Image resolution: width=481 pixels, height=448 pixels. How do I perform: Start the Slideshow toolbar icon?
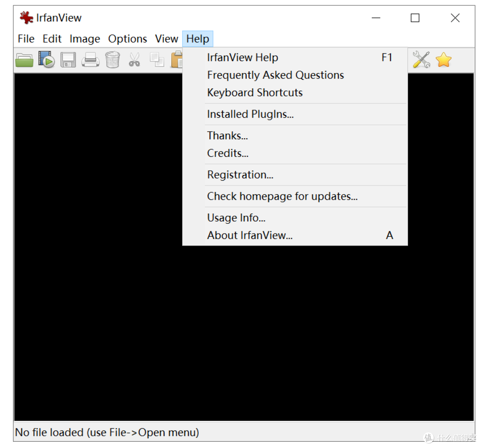pos(46,60)
